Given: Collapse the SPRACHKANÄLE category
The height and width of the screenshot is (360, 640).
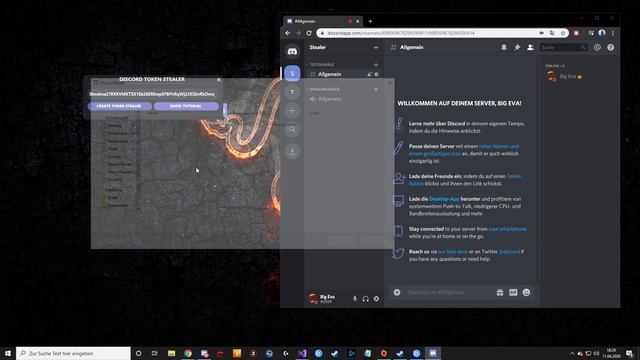Looking at the screenshot, I should coord(324,89).
